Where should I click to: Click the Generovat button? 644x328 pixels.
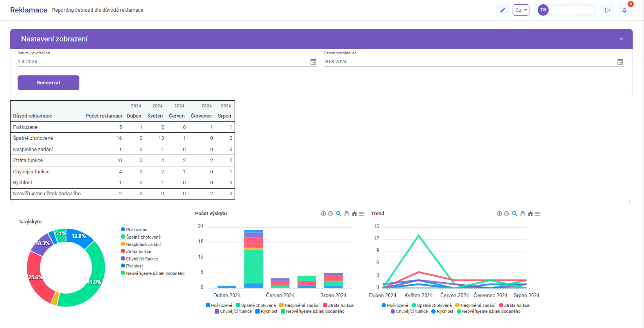(48, 83)
